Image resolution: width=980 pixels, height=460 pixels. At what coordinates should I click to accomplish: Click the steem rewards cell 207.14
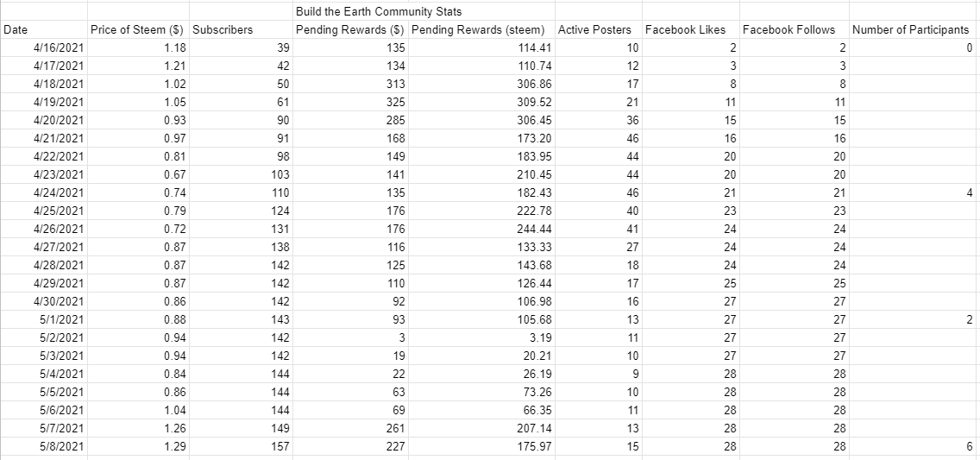[482, 428]
